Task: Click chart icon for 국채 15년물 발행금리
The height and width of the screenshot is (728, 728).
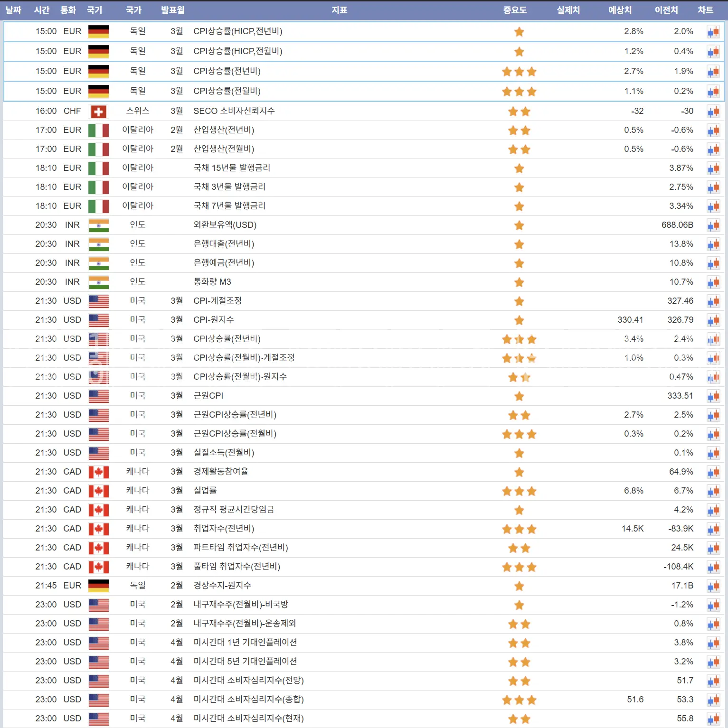Action: 713,168
